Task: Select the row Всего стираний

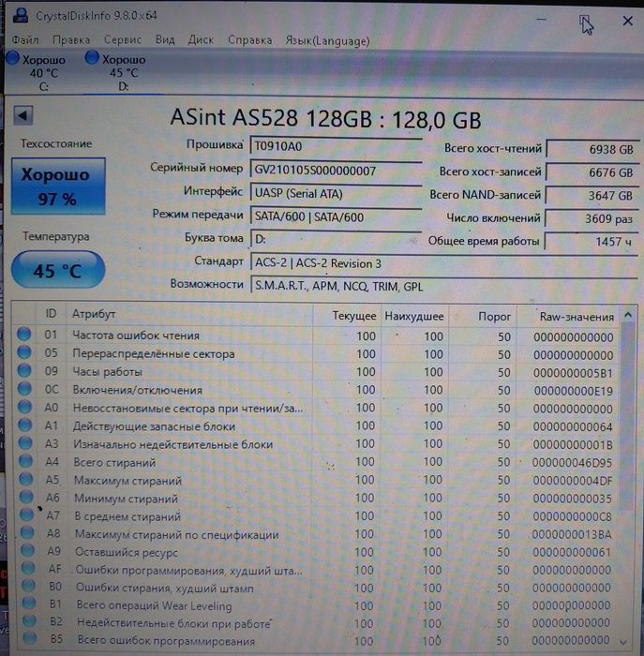Action: tap(316, 462)
